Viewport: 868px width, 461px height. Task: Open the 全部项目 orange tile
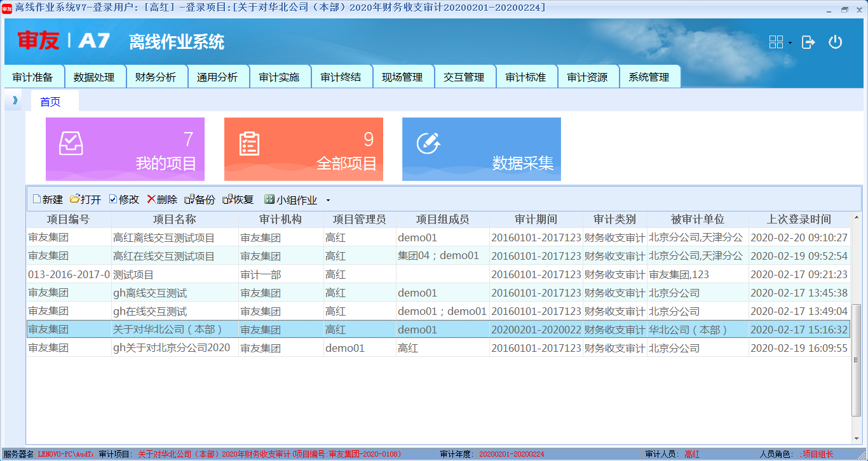coord(303,149)
